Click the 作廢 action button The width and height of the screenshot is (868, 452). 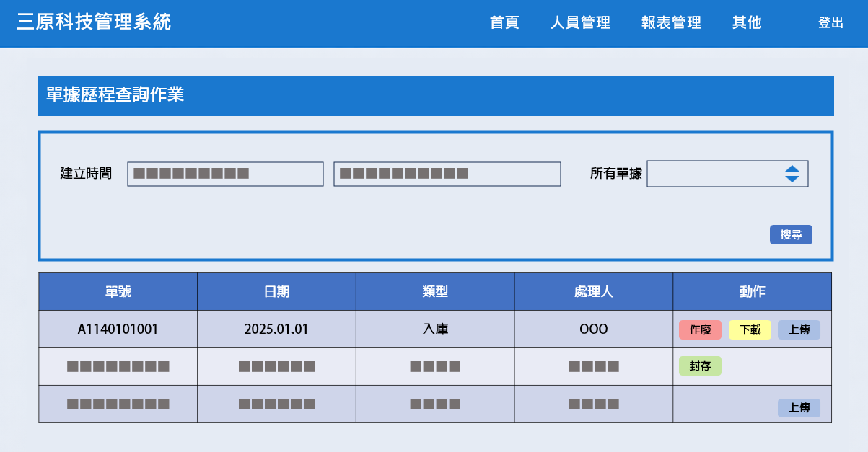point(698,329)
